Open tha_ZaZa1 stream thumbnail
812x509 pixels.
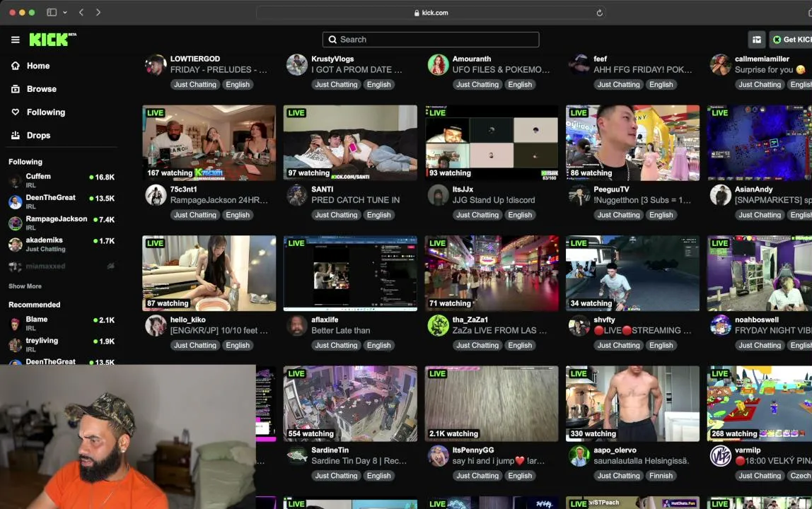(x=492, y=274)
